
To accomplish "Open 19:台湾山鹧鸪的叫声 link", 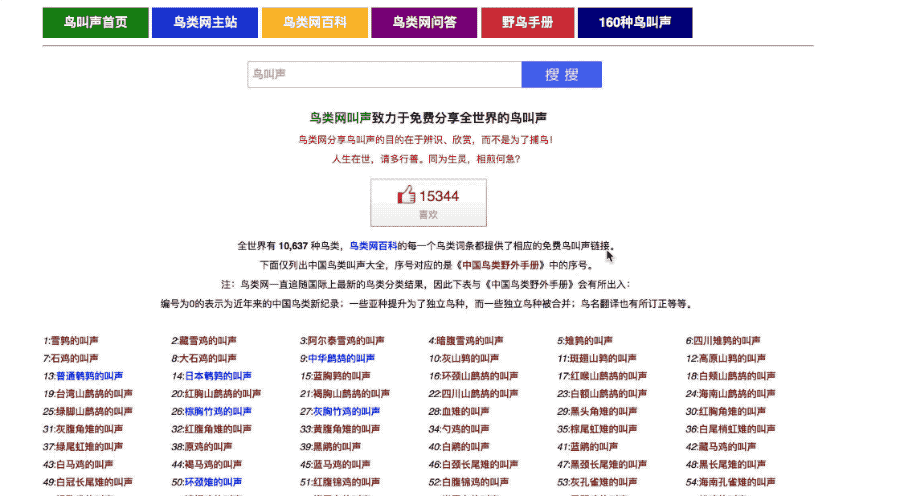I will point(88,394).
